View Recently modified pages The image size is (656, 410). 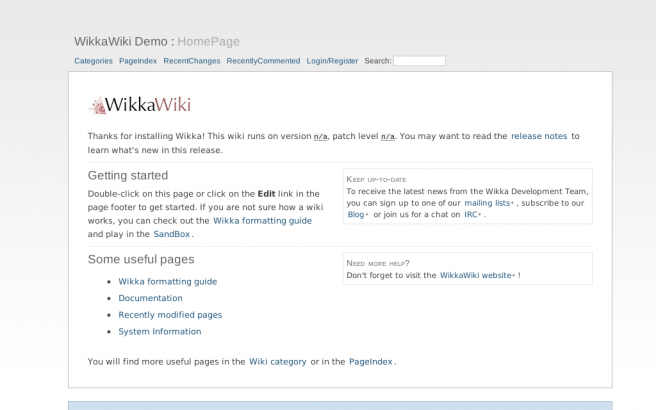(170, 315)
